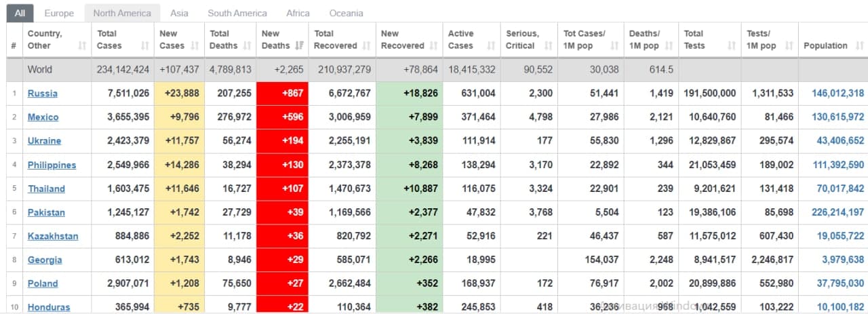Open the Asia region tab
Screen dimensions: 868x314
pyautogui.click(x=179, y=13)
